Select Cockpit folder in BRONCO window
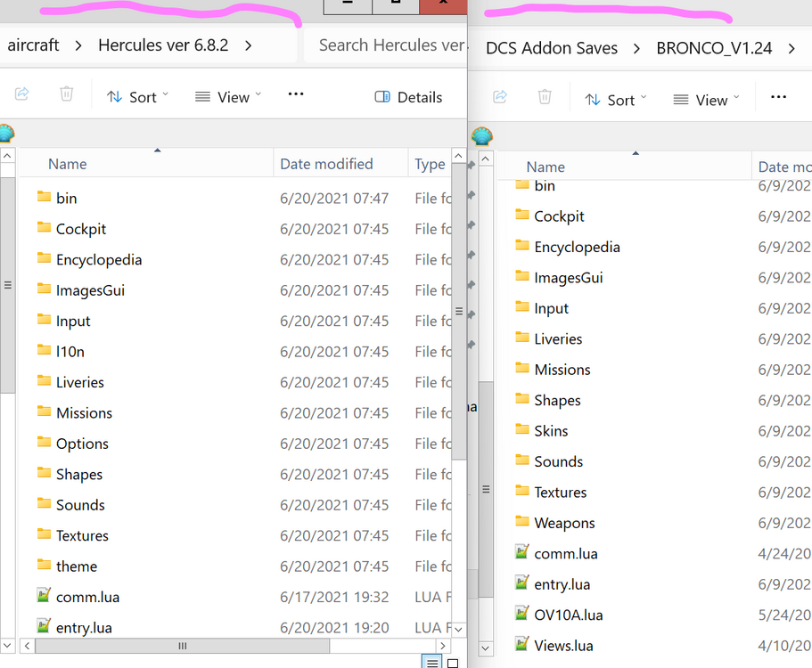The image size is (812, 668). [x=559, y=216]
